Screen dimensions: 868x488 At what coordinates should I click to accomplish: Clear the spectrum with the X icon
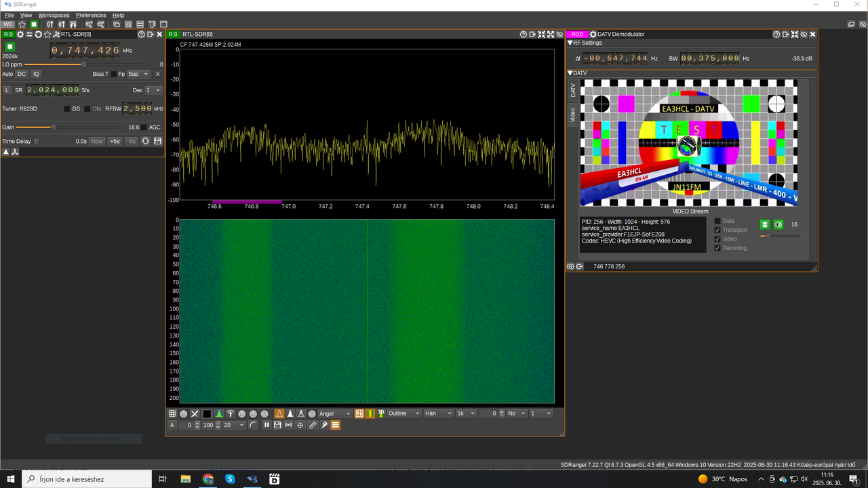click(195, 413)
